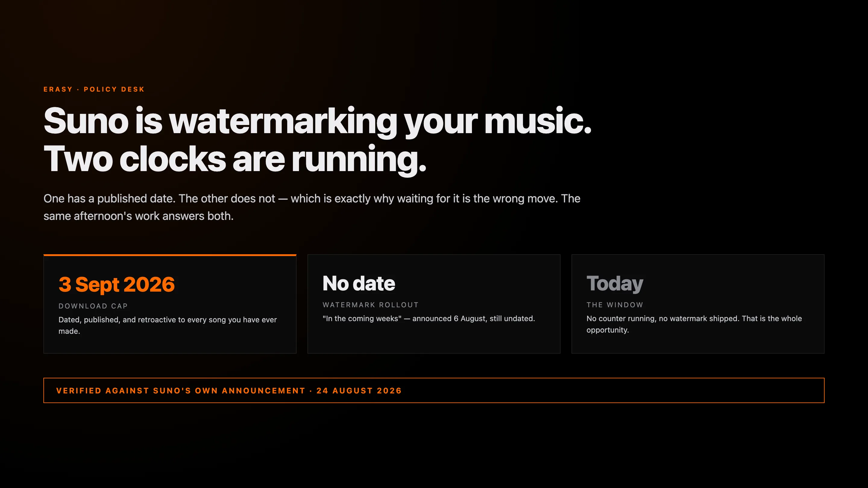Click THE WINDOW label
This screenshot has width=868, height=488.
[x=615, y=305]
